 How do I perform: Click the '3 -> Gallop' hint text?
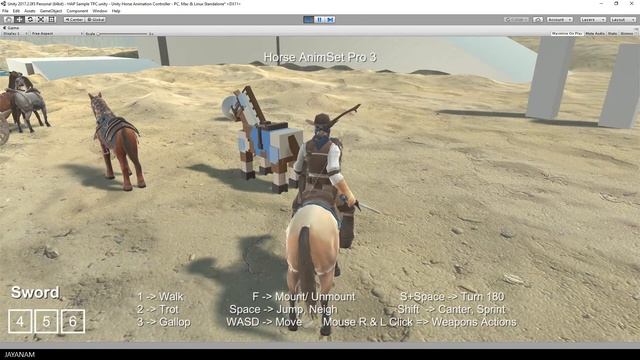tap(164, 322)
